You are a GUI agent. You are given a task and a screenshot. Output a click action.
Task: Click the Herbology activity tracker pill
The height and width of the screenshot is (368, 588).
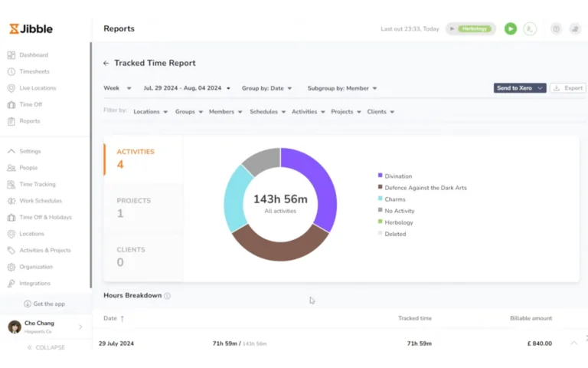click(x=471, y=29)
